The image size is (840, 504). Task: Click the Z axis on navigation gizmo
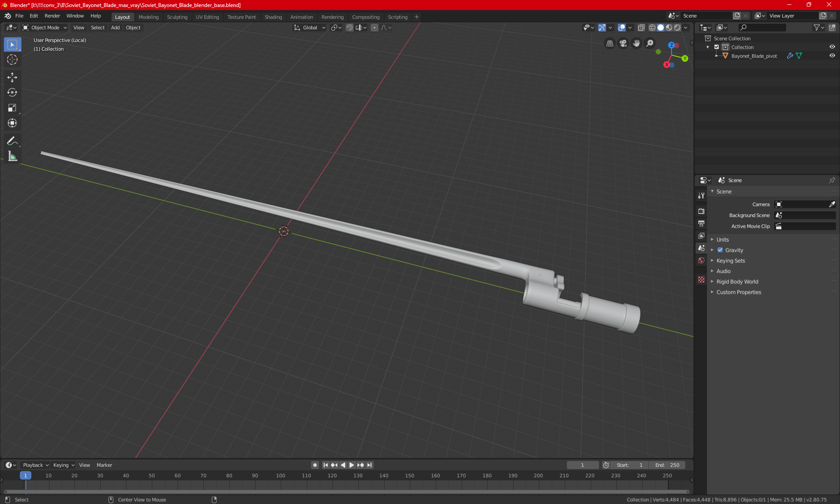tap(671, 45)
